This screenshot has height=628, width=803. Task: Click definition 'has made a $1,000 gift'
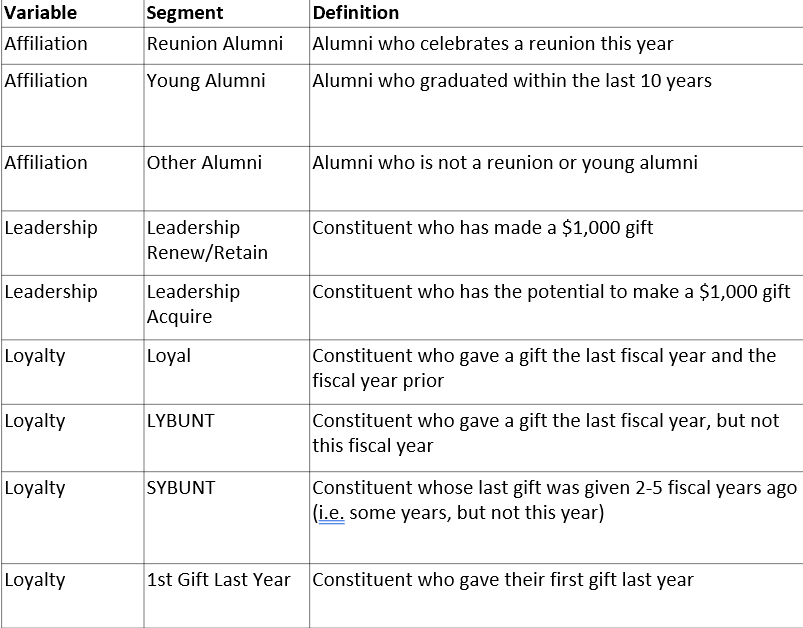pyautogui.click(x=482, y=228)
